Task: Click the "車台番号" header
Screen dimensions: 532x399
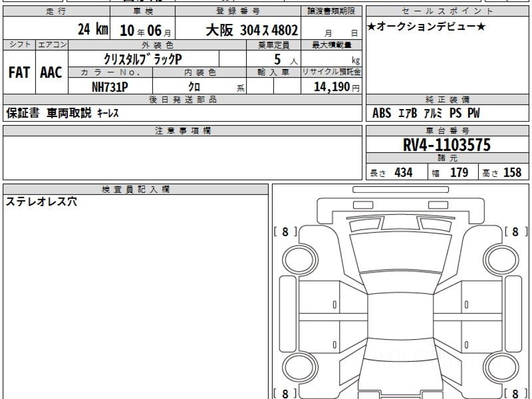Action: (448, 131)
